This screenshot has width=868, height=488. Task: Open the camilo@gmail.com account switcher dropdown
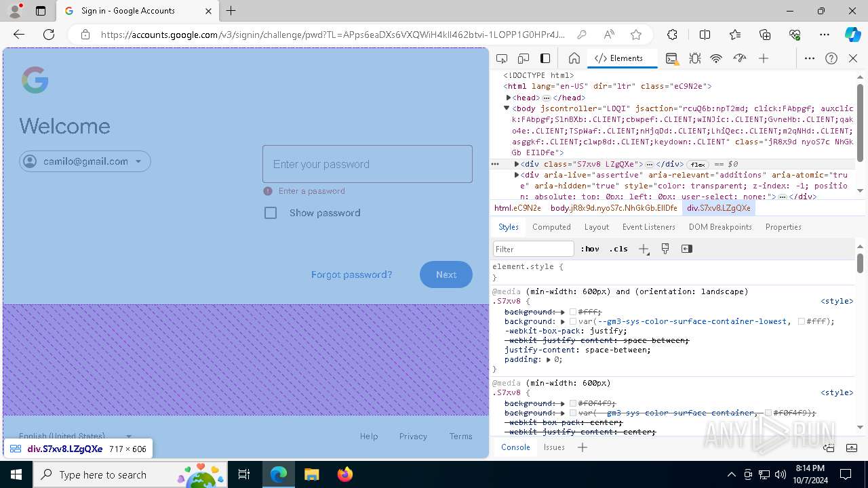(x=85, y=161)
